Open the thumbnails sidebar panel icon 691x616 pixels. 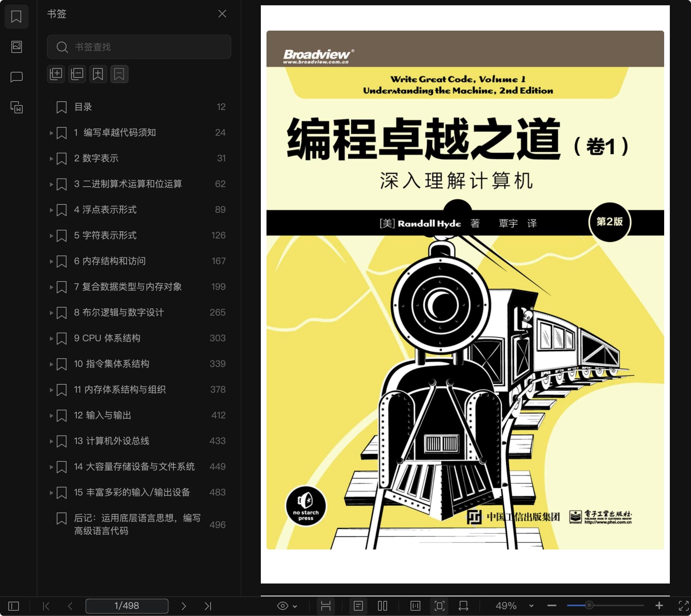(x=16, y=47)
